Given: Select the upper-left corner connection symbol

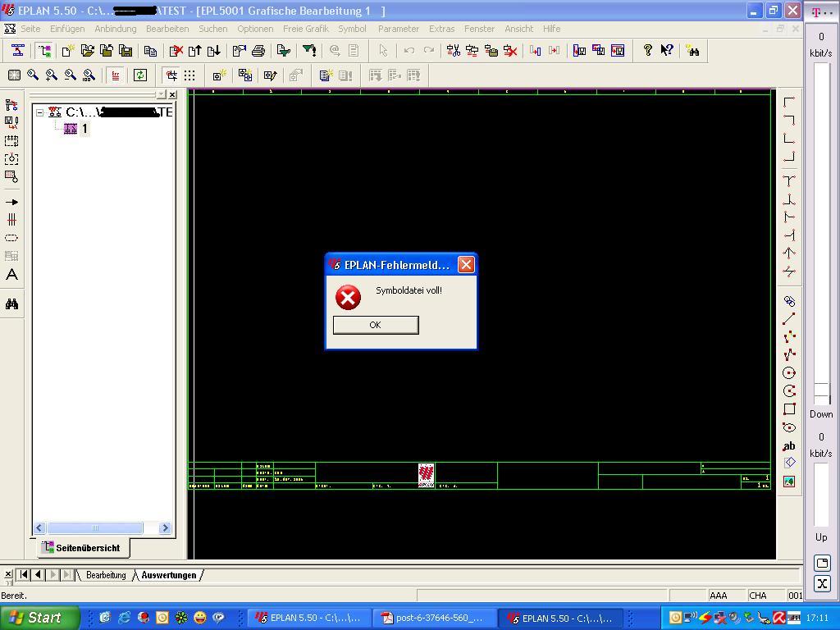Looking at the screenshot, I should pyautogui.click(x=789, y=103).
